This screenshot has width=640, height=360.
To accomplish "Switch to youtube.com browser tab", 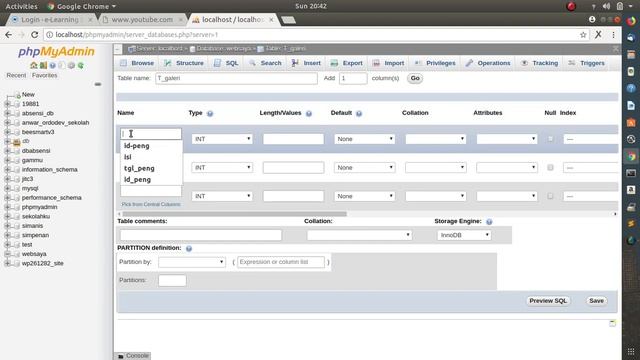I will point(142,20).
